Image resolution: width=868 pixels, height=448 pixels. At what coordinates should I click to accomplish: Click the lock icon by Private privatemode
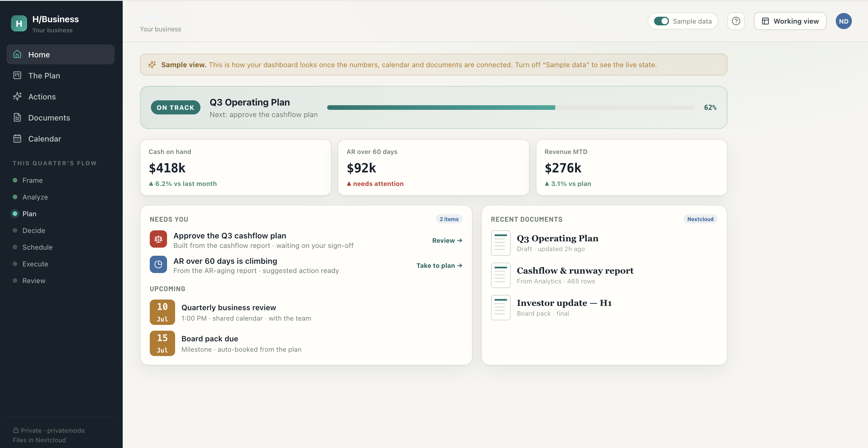(x=16, y=430)
